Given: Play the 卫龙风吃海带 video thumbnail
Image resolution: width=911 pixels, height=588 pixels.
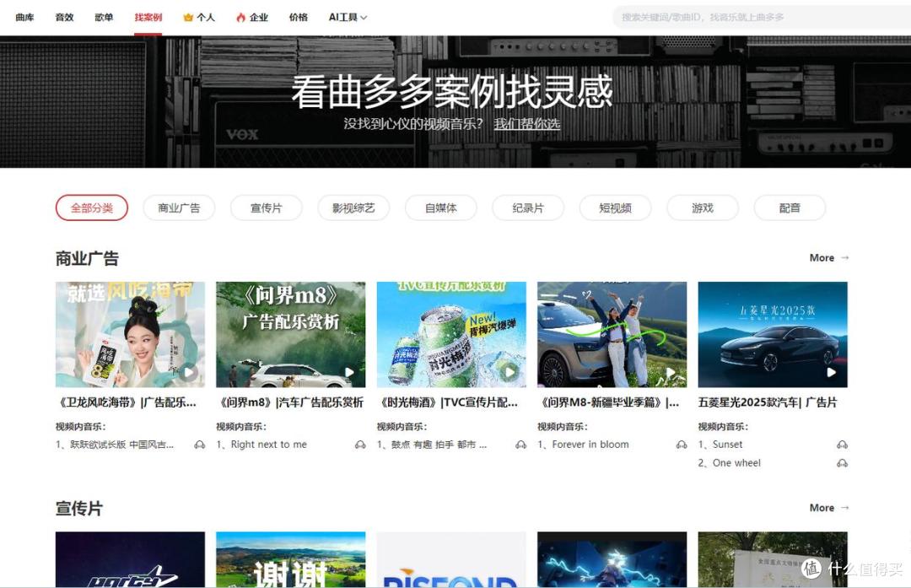Looking at the screenshot, I should [x=130, y=335].
